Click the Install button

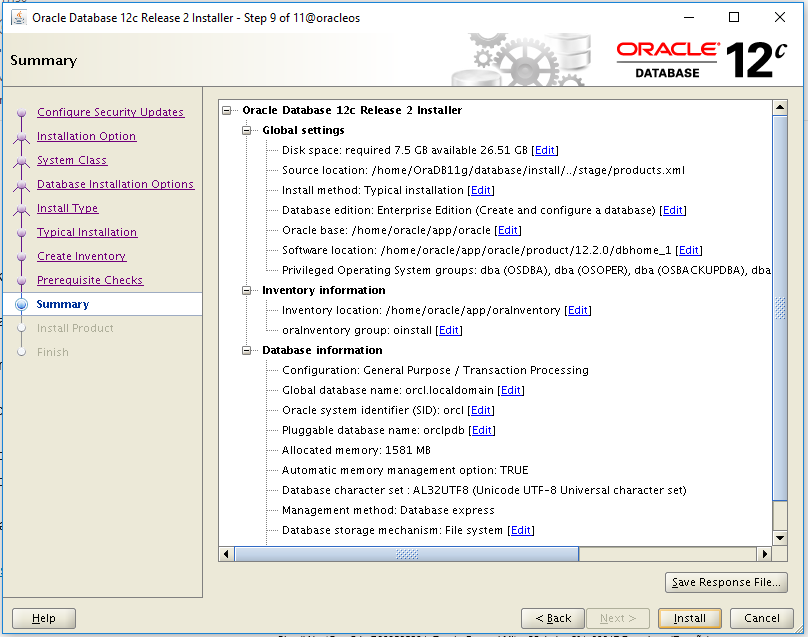pyautogui.click(x=689, y=618)
